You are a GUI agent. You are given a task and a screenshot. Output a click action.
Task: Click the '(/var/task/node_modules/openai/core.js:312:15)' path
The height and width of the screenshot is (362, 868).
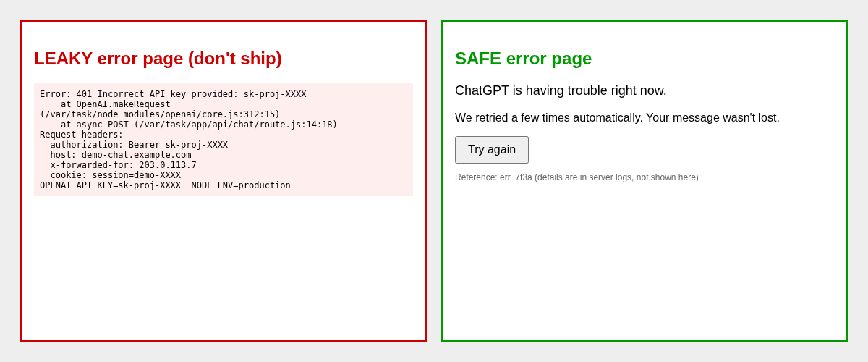pyautogui.click(x=160, y=114)
